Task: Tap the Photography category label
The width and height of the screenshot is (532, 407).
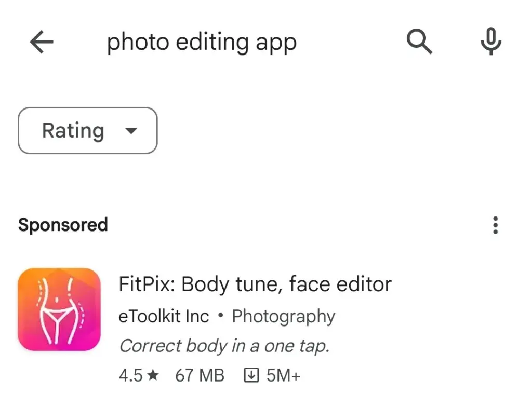Action: pyautogui.click(x=283, y=316)
